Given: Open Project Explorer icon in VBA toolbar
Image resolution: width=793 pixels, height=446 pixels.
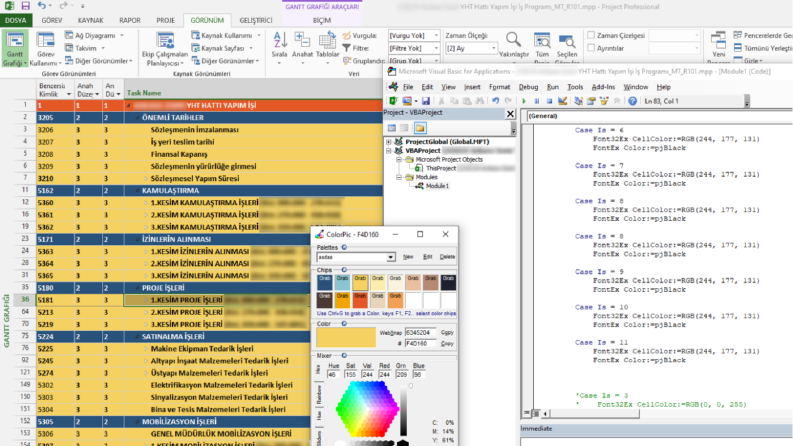Looking at the screenshot, I should click(x=578, y=101).
